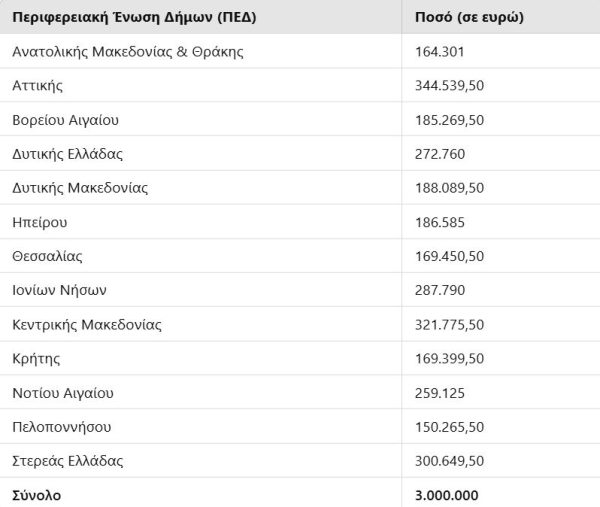Click the Δυτικής Ελλάδας region cell
This screenshot has height=507, width=600.
68,154
